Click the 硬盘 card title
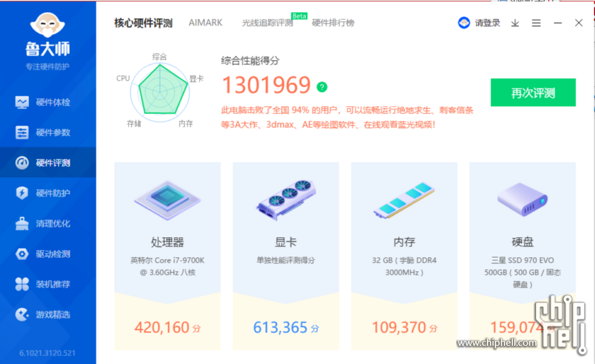595x364 pixels. pos(523,242)
